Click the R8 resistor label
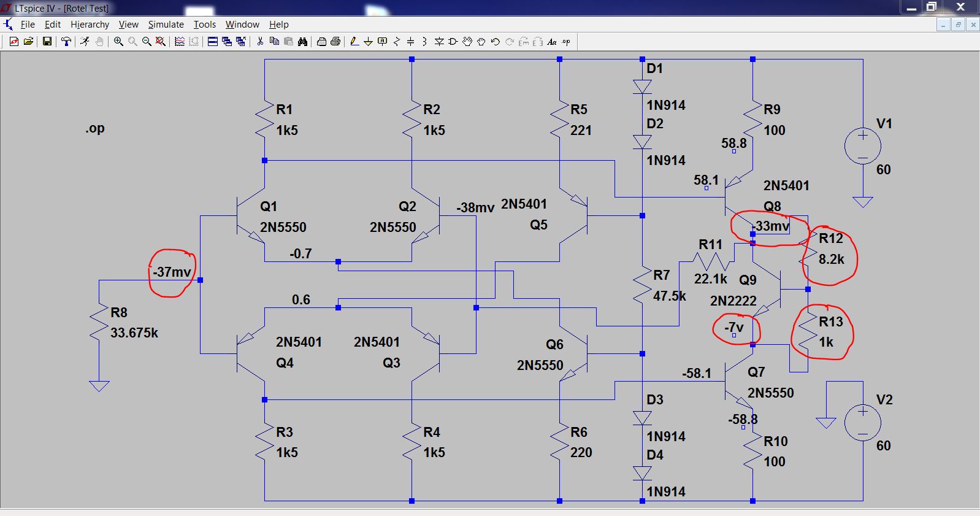980x516 pixels. click(119, 312)
